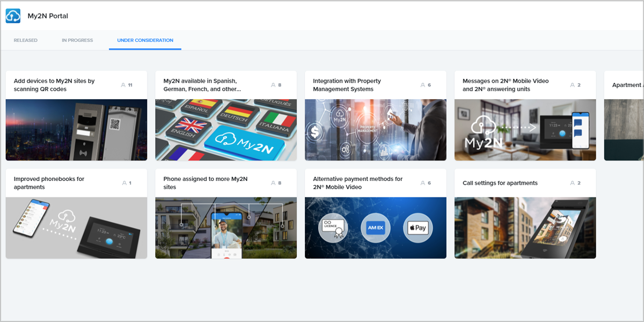Click the My2N Portal header title
Screen dimensions: 644x322
[48, 16]
